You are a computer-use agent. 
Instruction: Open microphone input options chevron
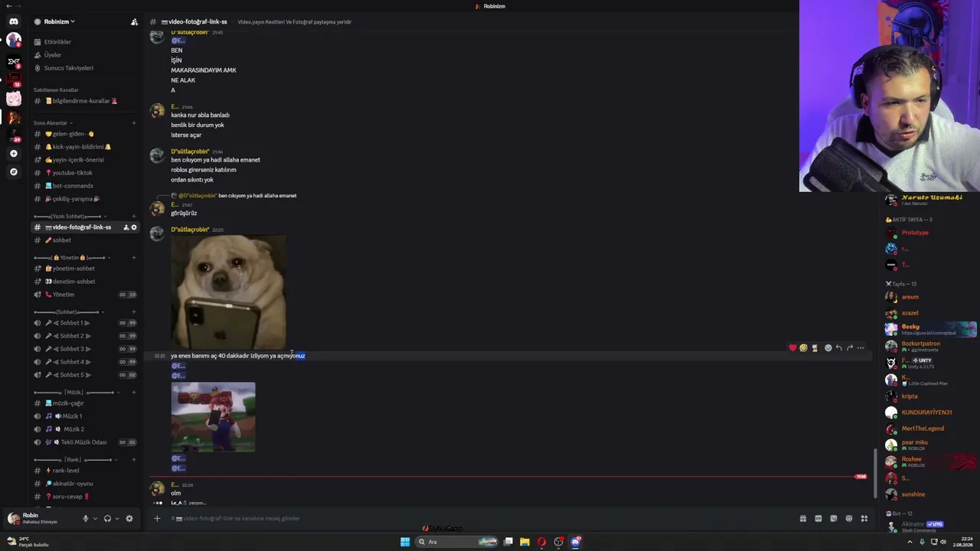click(95, 518)
